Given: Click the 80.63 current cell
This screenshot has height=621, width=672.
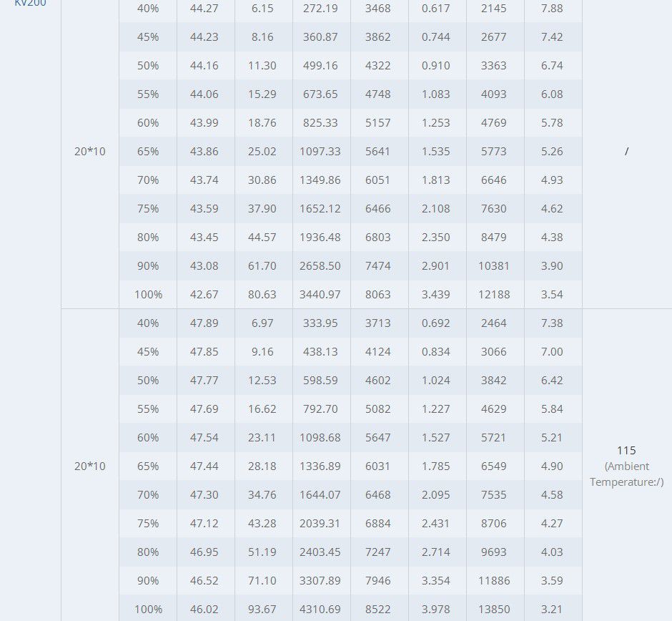Looking at the screenshot, I should pos(262,295).
